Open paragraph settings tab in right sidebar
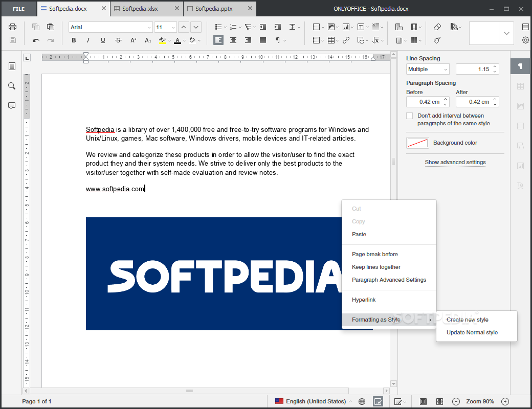This screenshot has height=409, width=532. (520, 66)
